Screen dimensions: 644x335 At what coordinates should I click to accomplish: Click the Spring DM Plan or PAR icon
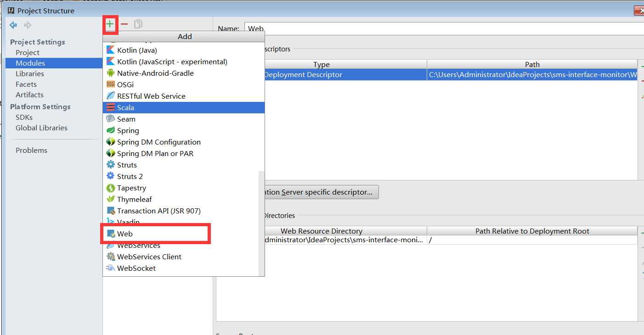point(110,153)
